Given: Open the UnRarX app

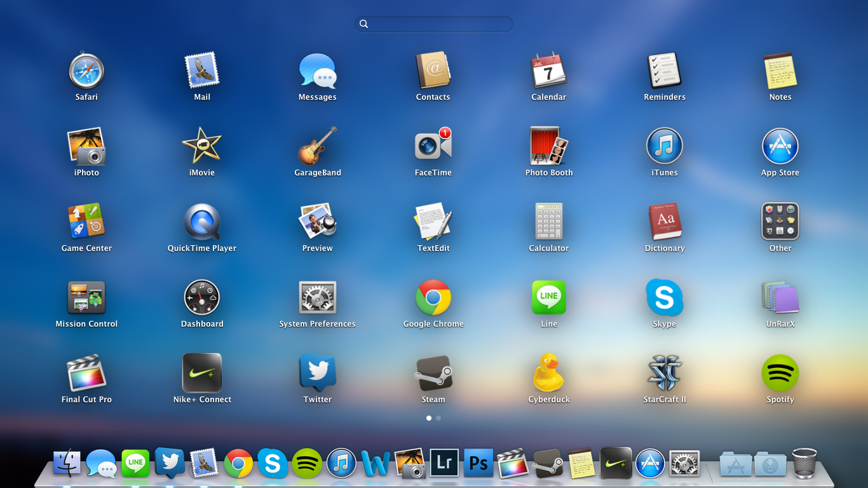Looking at the screenshot, I should point(780,297).
